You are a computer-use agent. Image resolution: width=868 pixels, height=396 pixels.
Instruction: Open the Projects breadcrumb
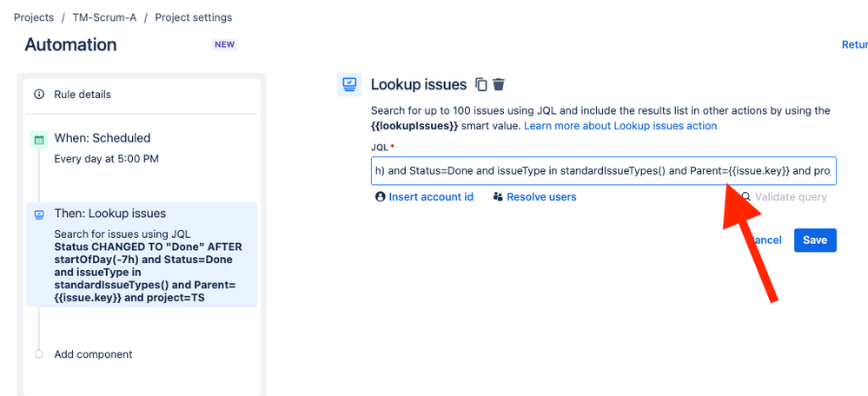point(34,17)
